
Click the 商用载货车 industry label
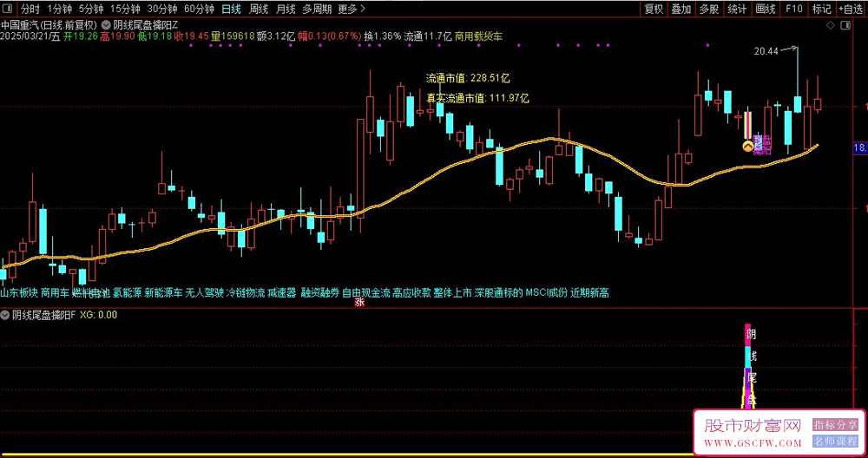tap(479, 36)
